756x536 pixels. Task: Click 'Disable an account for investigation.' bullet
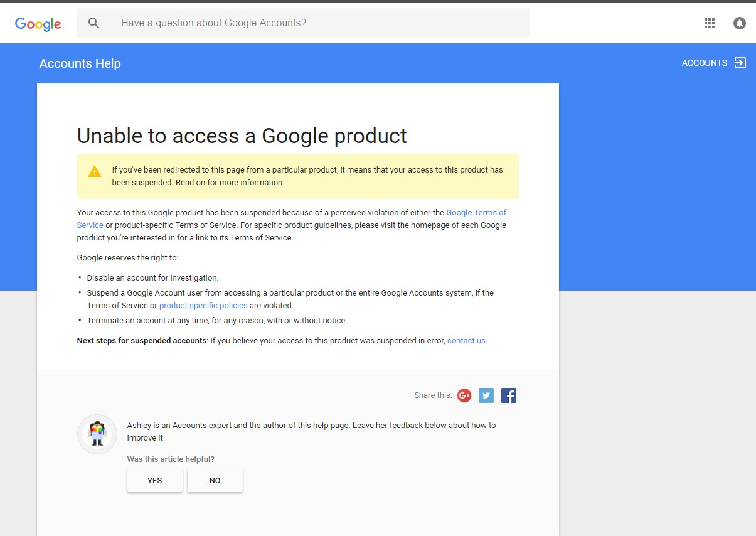(152, 277)
